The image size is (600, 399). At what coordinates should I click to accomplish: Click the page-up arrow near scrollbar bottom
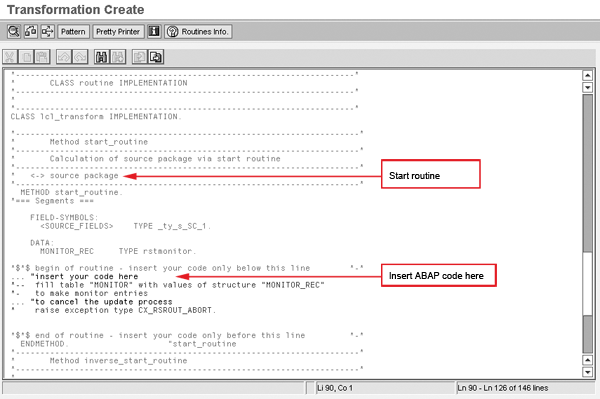click(588, 360)
